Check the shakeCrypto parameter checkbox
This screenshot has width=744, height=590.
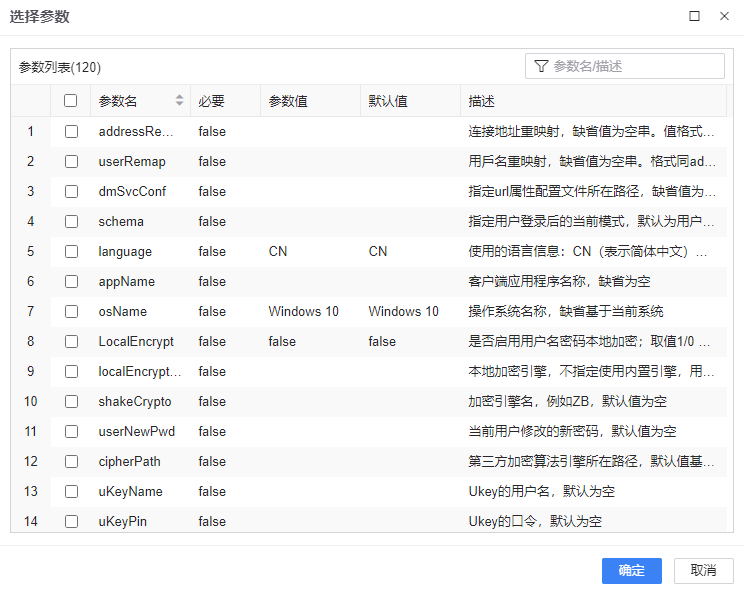point(71,402)
